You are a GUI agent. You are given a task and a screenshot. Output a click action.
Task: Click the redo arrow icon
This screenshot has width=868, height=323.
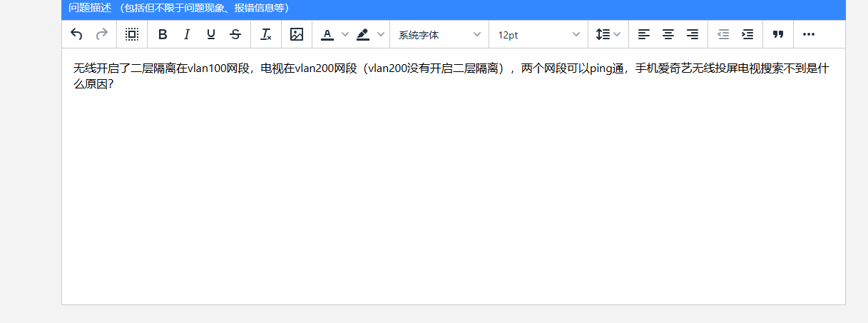coord(101,34)
